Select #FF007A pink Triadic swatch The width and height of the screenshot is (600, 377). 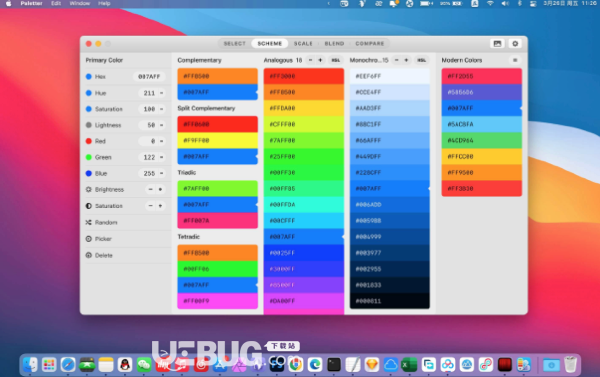[217, 220]
